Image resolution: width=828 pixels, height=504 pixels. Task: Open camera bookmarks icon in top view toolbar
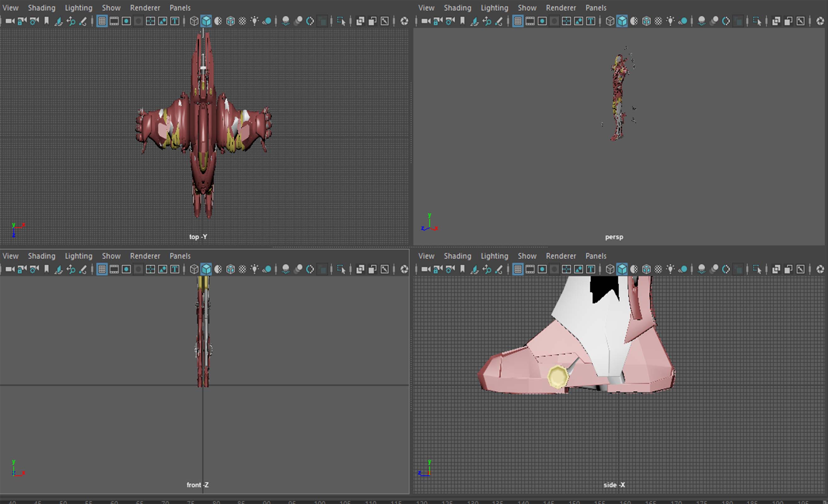click(x=47, y=21)
